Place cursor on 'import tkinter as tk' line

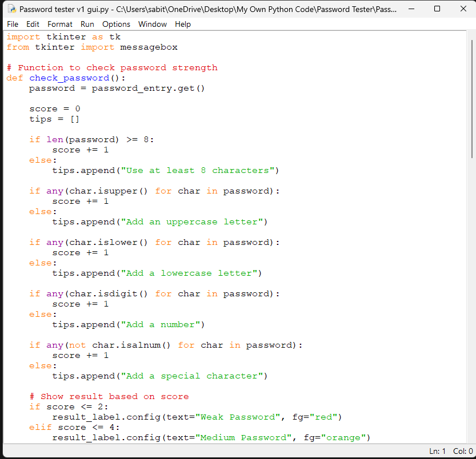click(x=63, y=37)
